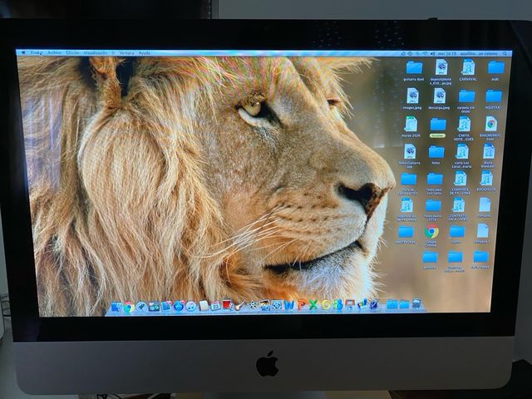Open the Archivo menu

coord(54,53)
